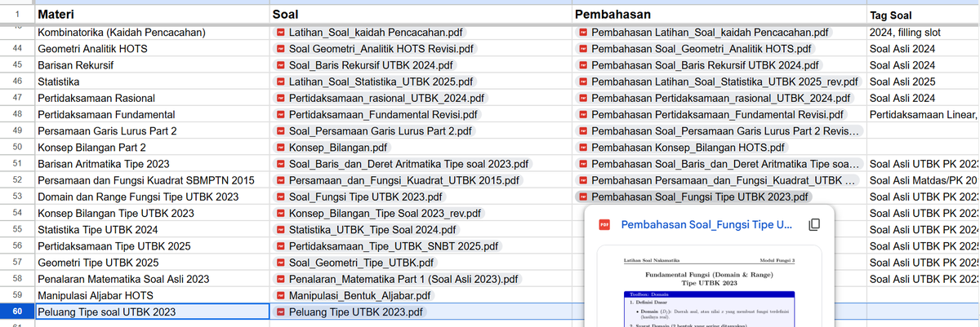This screenshot has width=980, height=327.
Task: Select cell Persamaan Garis Lurus Part 2
Action: click(151, 131)
